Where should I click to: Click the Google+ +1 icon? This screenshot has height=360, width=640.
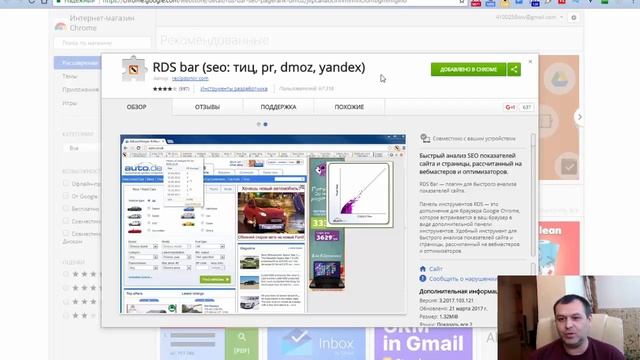coord(510,107)
